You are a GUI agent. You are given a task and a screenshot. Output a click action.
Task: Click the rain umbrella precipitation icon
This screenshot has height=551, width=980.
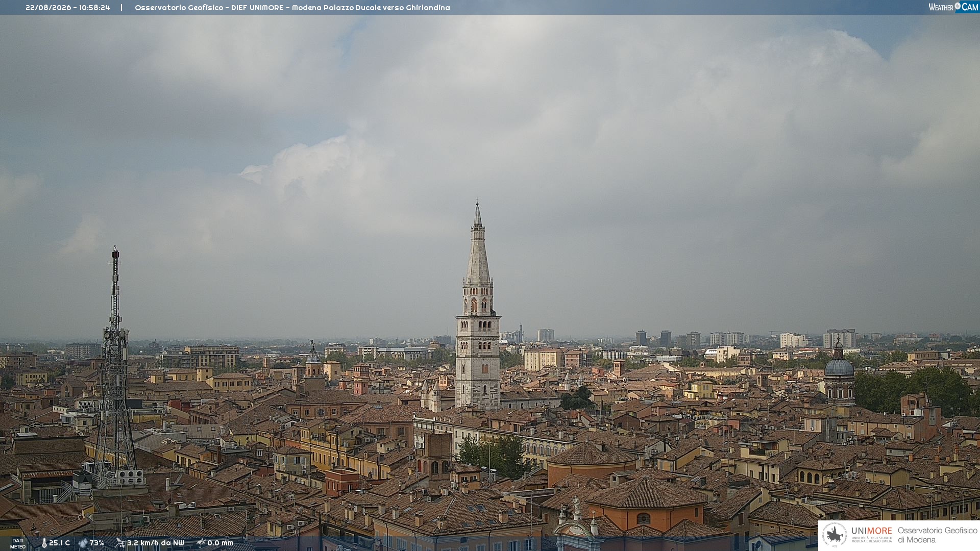(x=201, y=543)
